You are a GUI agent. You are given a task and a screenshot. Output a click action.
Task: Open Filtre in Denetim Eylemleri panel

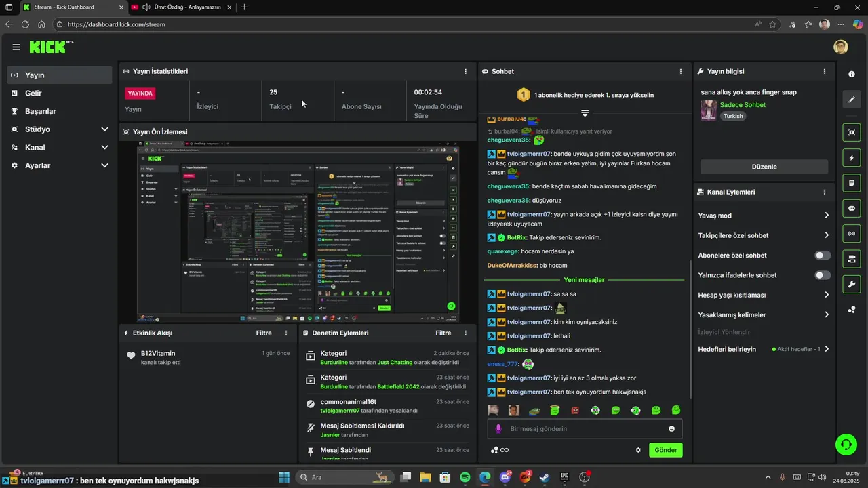tap(443, 333)
